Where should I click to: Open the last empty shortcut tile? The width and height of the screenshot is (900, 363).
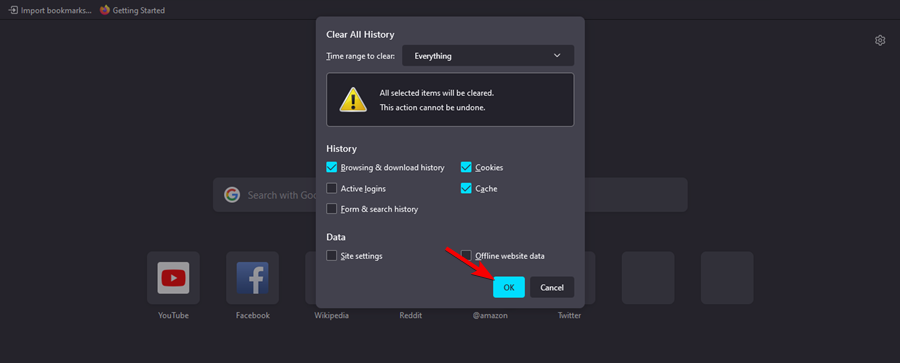click(x=727, y=278)
